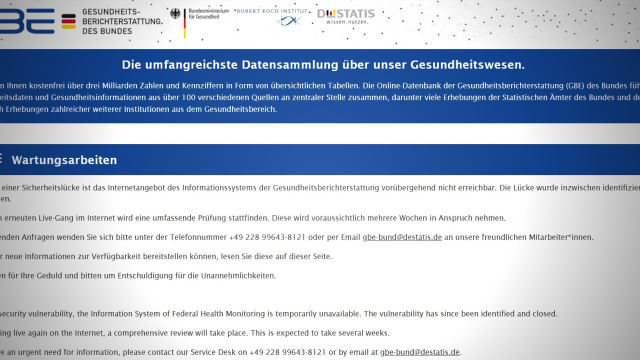Click the Gesundheitsberichterstattung des Bundes title text

[x=122, y=21]
